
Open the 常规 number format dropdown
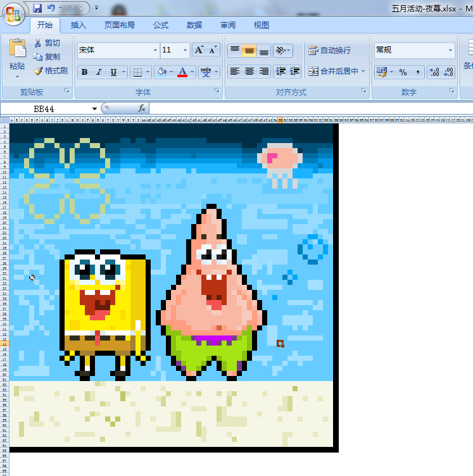450,50
